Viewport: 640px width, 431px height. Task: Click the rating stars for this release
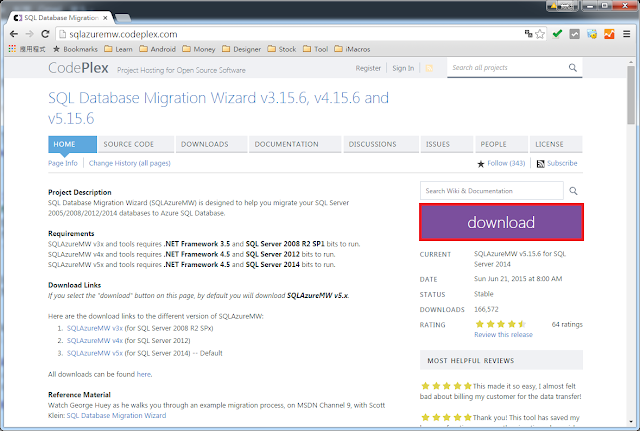(x=501, y=324)
